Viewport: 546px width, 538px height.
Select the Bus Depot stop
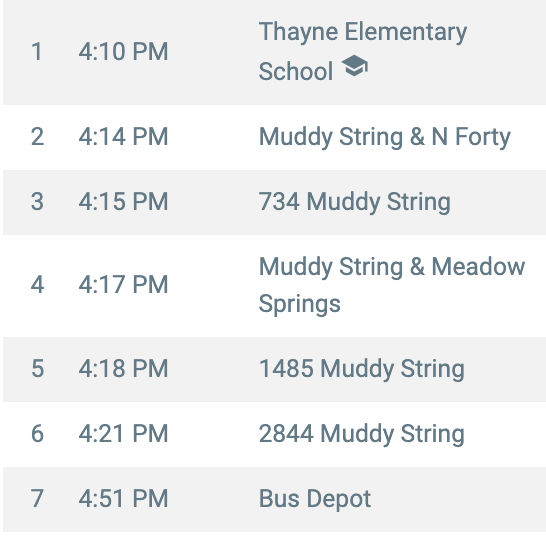274,499
